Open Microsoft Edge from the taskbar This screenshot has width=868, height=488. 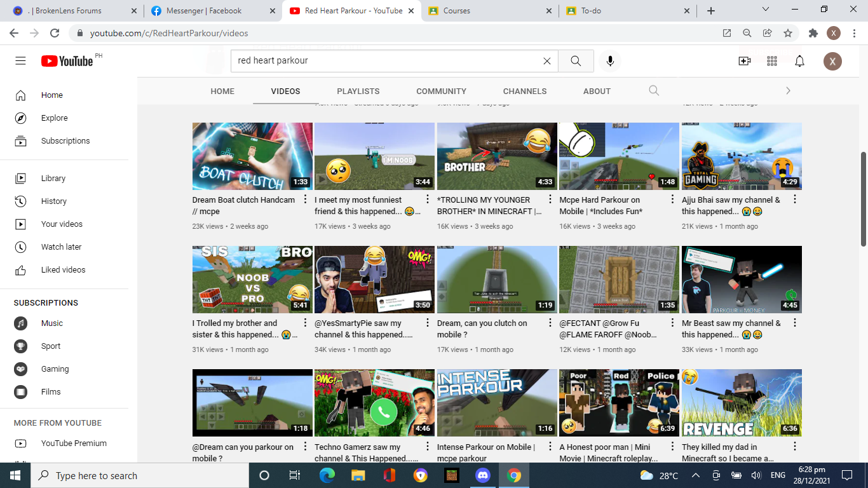[327, 475]
